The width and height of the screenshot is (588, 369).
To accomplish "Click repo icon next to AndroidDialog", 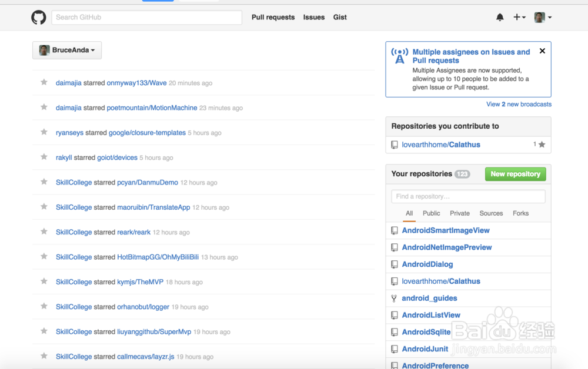I will coord(395,264).
